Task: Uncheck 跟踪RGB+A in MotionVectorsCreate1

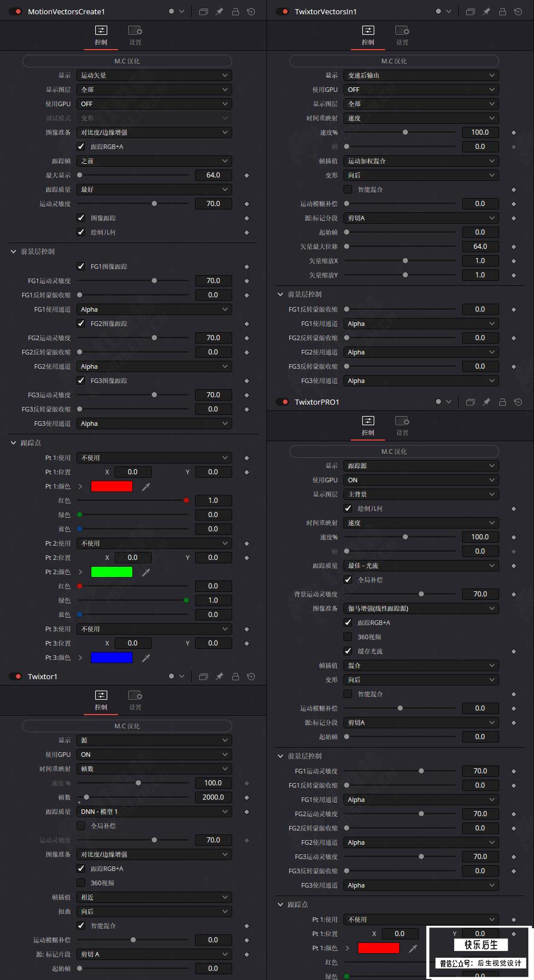Action: (x=81, y=147)
